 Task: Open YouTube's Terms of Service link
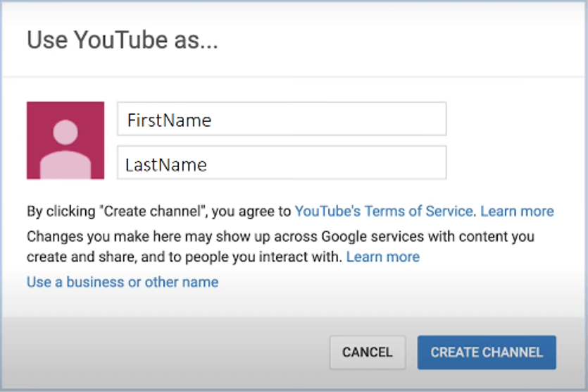coord(384,211)
